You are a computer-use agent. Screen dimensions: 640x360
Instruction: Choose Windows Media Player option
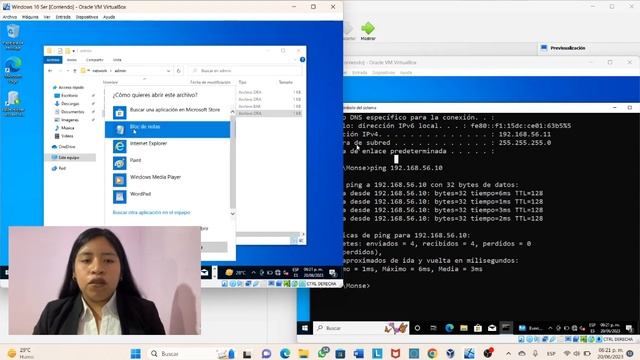[x=167, y=180]
